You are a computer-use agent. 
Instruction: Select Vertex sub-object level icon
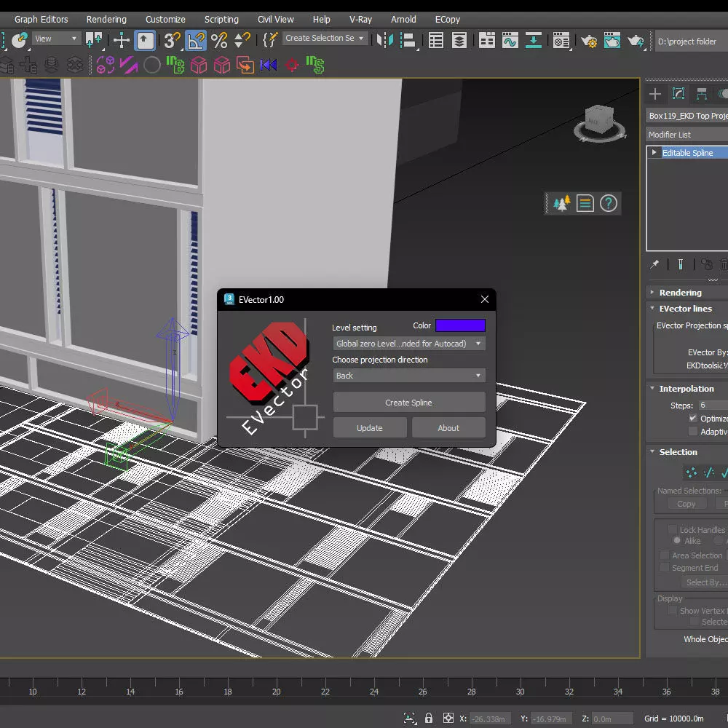click(x=692, y=472)
